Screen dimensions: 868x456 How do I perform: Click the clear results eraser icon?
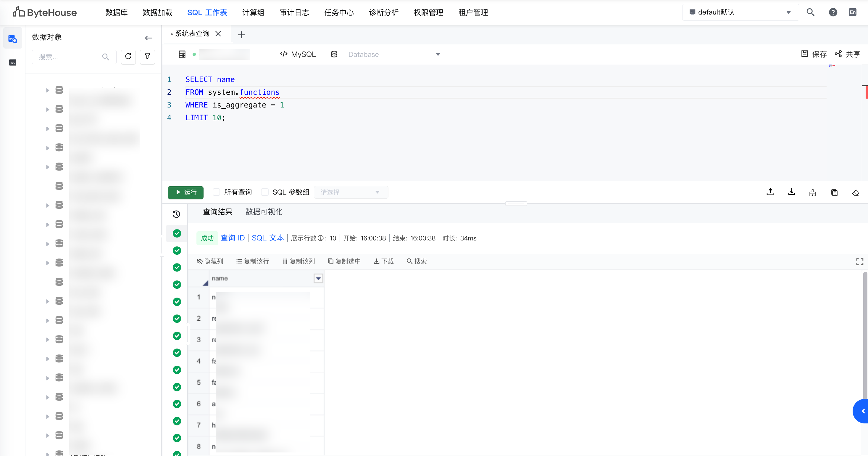coord(856,192)
